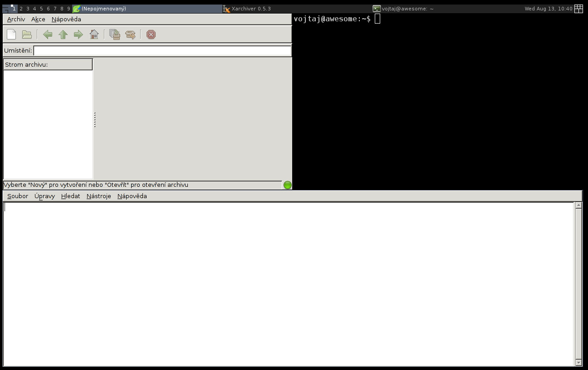Open the Soubor menu in the text editor
Viewport: 588px width, 370px height.
[18, 196]
